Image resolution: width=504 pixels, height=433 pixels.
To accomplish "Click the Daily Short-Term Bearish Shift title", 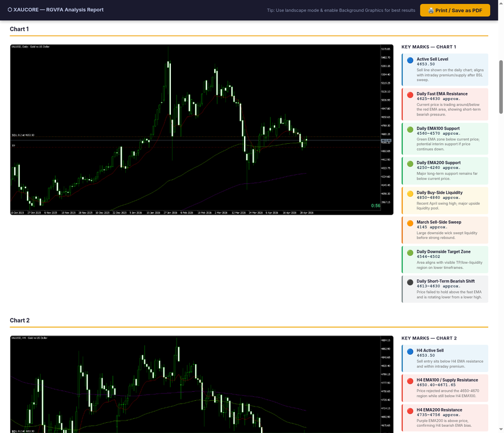I will click(x=445, y=281).
